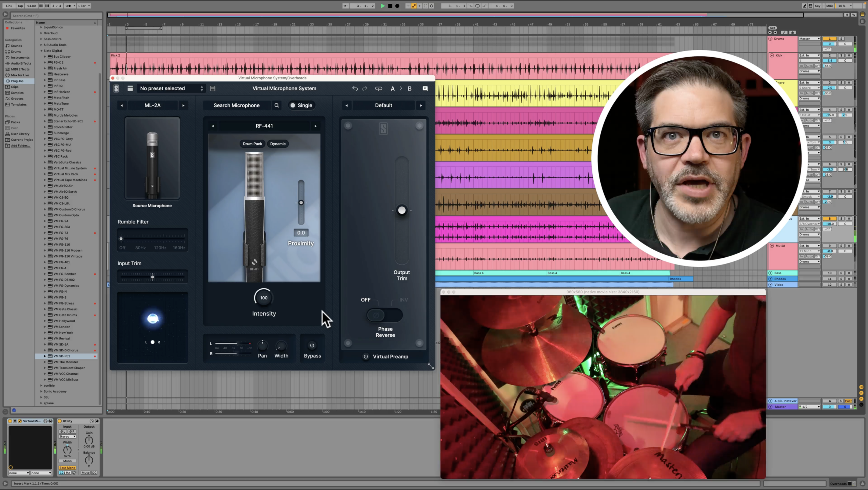The width and height of the screenshot is (868, 490).
Task: Go to next source microphone from ML-2A
Action: [x=183, y=105]
